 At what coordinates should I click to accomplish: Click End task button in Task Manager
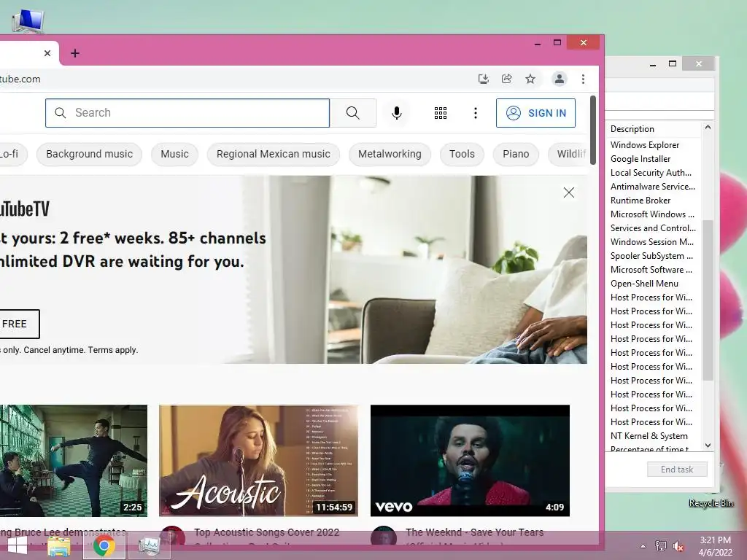pyautogui.click(x=677, y=470)
